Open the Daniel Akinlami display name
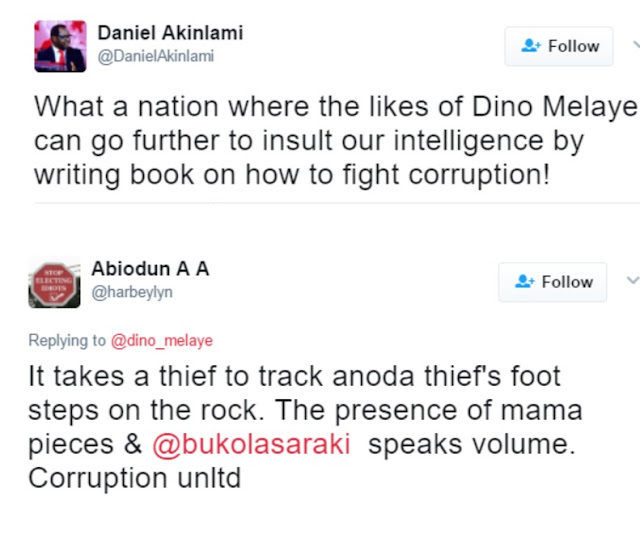 (170, 33)
